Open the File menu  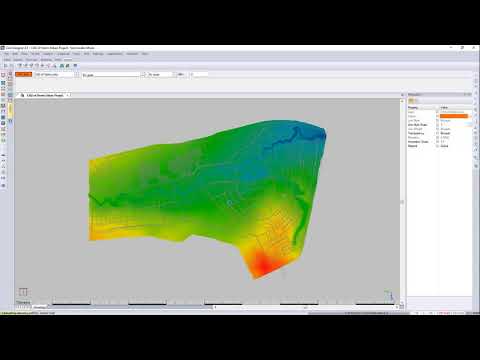[6, 54]
